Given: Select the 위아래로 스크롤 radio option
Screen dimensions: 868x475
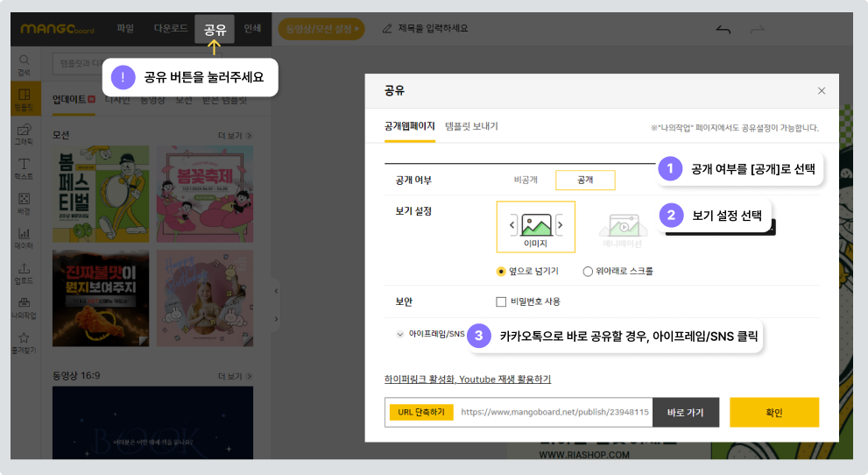Looking at the screenshot, I should tap(588, 272).
